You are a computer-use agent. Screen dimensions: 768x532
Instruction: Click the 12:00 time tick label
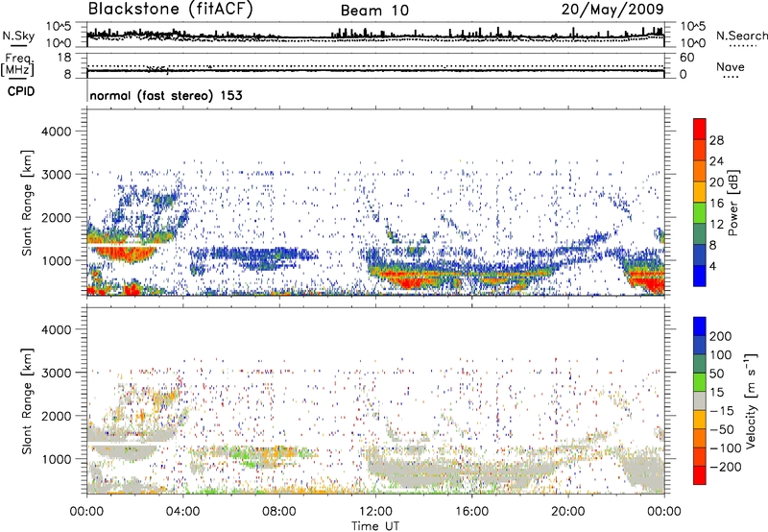[375, 512]
